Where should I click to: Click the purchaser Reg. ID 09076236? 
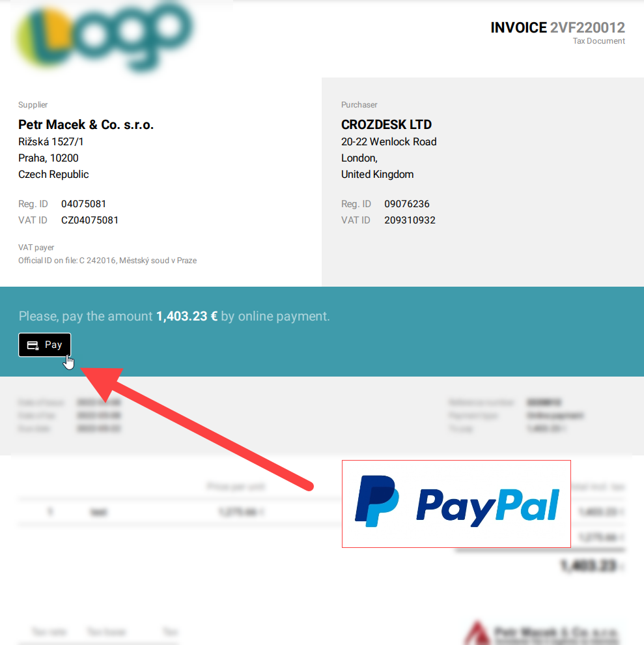(x=407, y=204)
